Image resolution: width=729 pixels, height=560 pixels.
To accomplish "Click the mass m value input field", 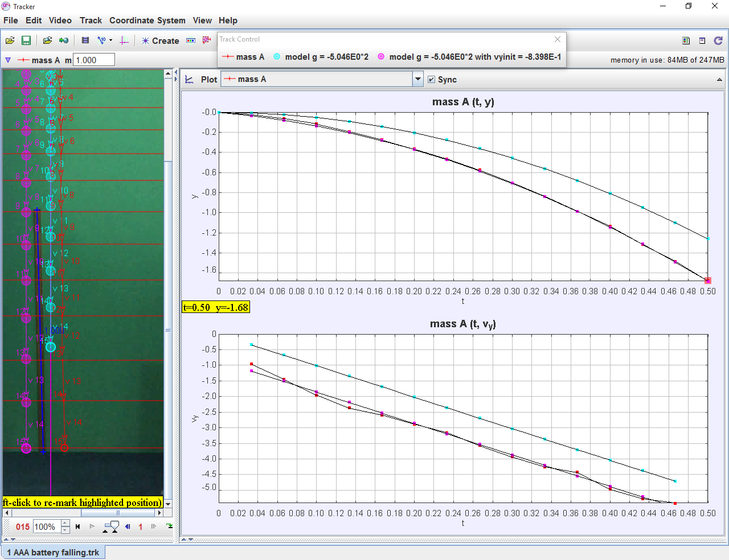I will click(x=94, y=60).
